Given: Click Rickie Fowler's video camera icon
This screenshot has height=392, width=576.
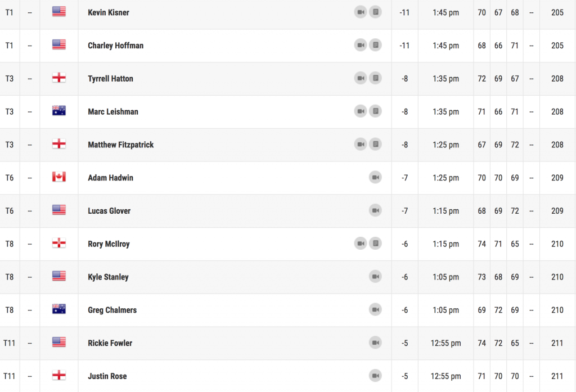Looking at the screenshot, I should [375, 343].
